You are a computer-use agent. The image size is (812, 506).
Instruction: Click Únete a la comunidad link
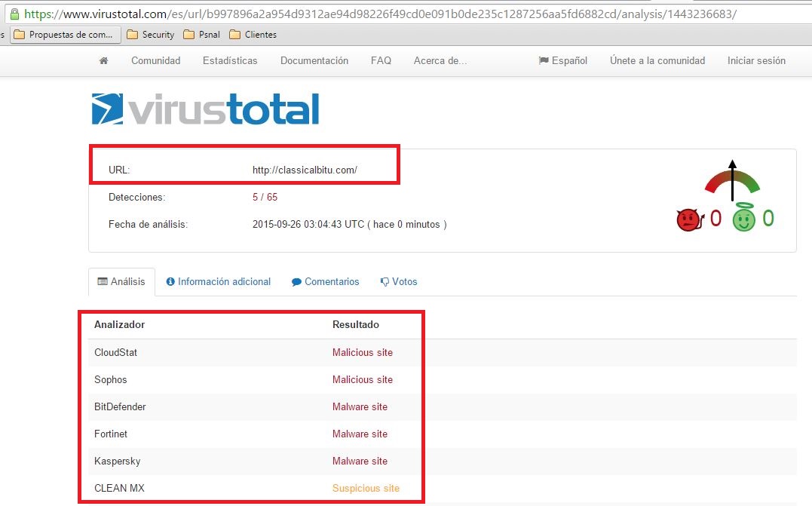click(x=657, y=61)
